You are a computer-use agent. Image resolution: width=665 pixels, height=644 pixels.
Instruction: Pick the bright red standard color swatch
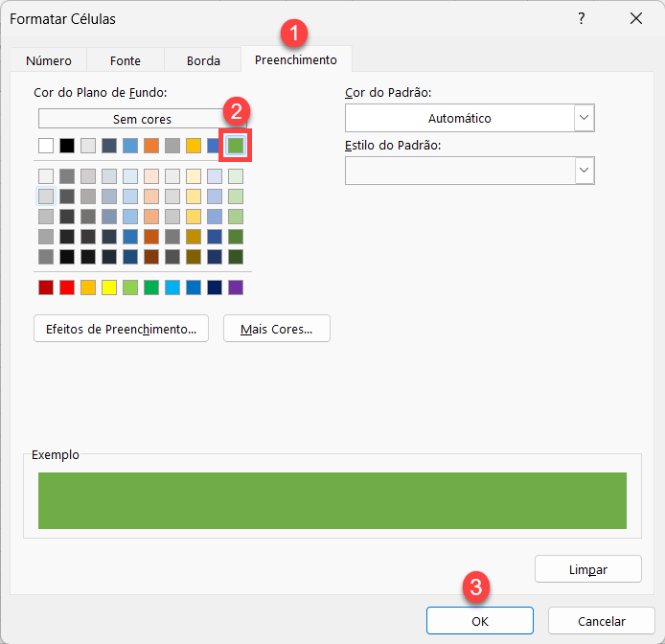click(x=67, y=287)
